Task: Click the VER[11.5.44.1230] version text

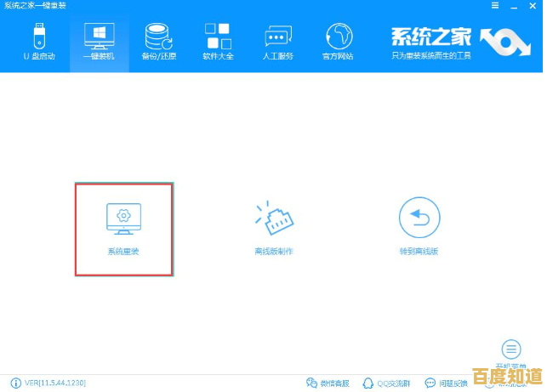Action: 55,383
